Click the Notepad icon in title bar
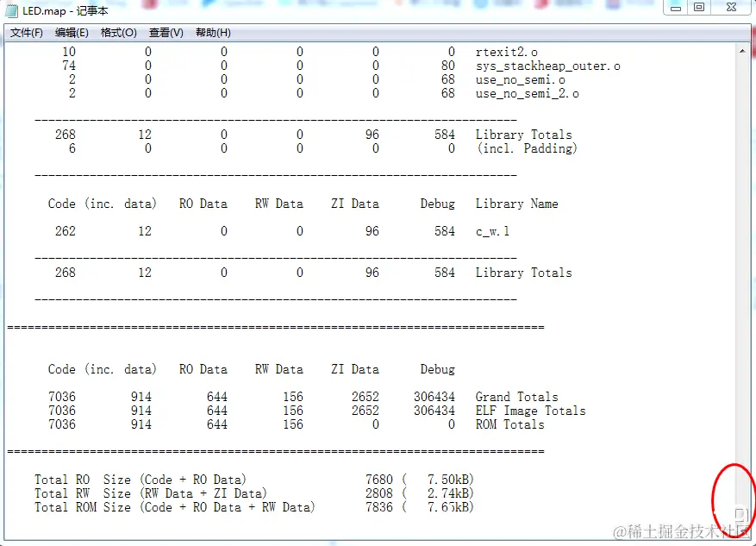The width and height of the screenshot is (756, 546). [x=11, y=10]
